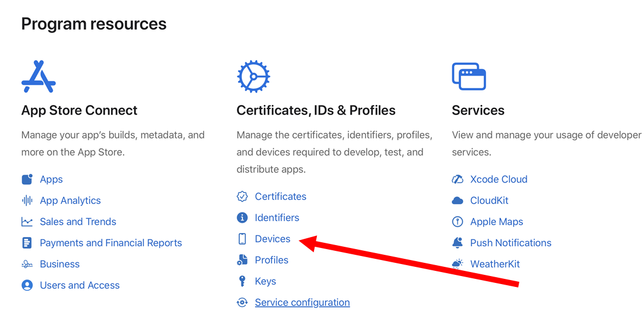Screen dimensions: 644x331
Task: Click the Xcode Cloud icon
Action: pos(458,179)
